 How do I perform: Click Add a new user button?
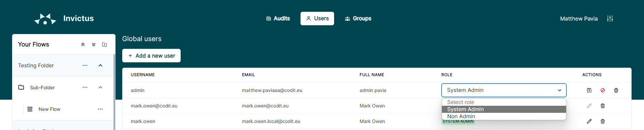(x=151, y=56)
